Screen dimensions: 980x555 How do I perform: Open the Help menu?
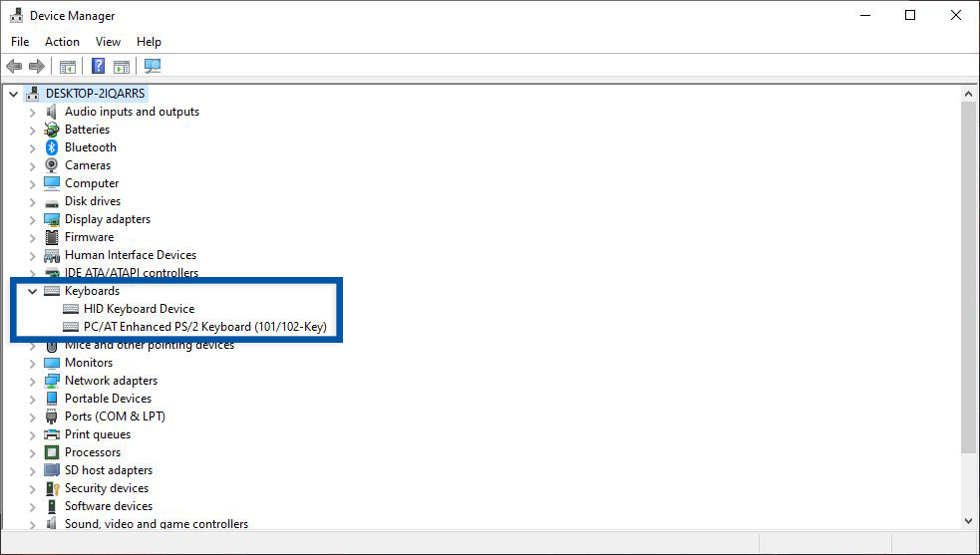[x=149, y=41]
